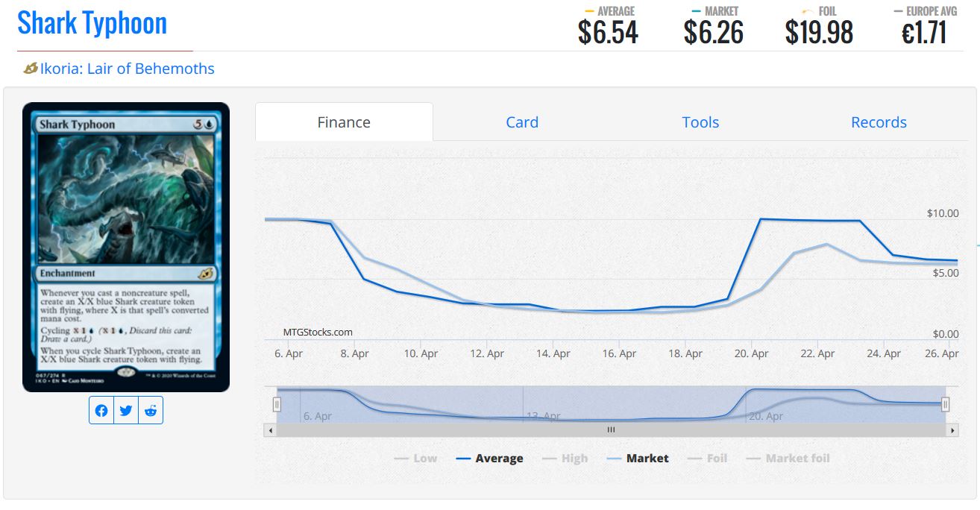This screenshot has width=980, height=510.
Task: Open Ikoria: Lair of Behemoths set link
Action: 127,69
